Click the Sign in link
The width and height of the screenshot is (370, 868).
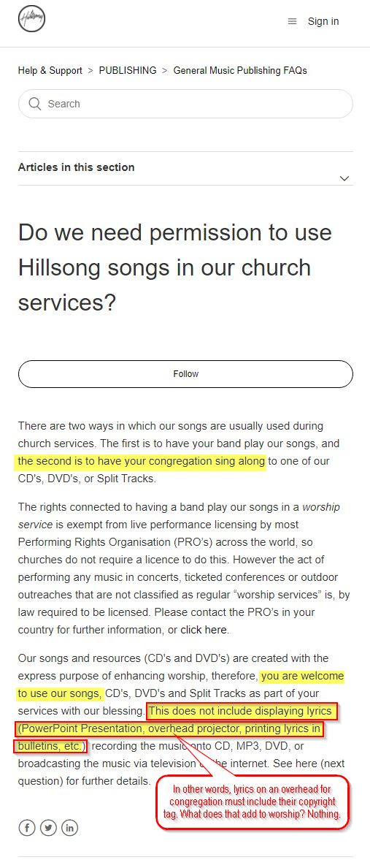323,22
